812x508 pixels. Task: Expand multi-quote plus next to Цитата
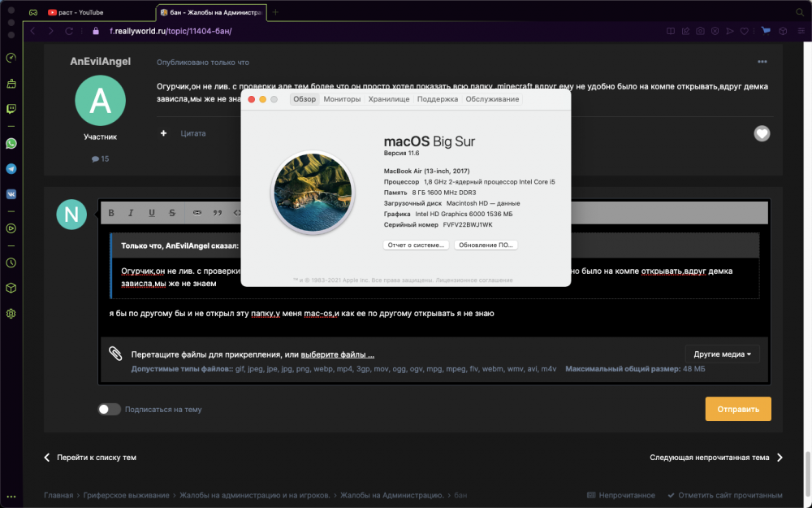164,133
